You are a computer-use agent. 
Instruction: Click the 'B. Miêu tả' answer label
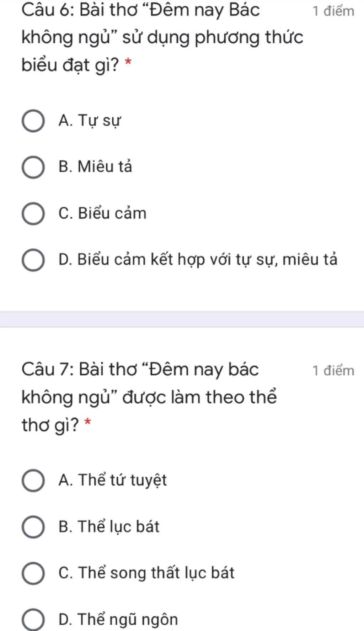(95, 166)
